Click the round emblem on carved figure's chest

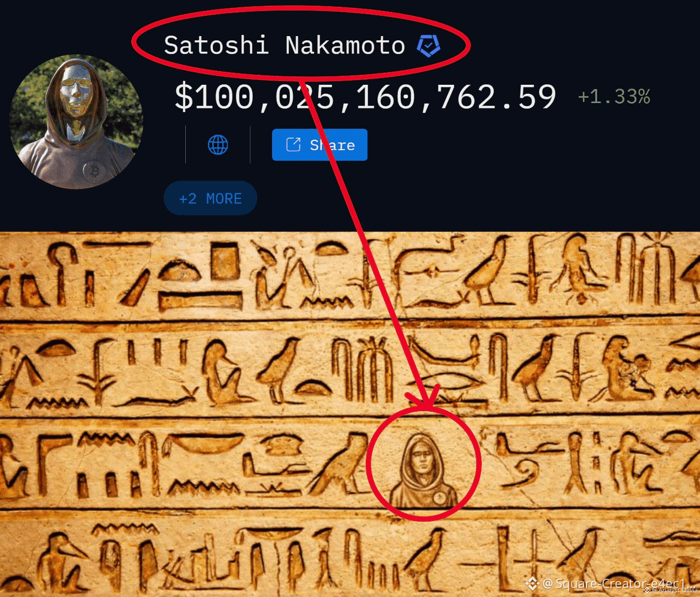440,497
